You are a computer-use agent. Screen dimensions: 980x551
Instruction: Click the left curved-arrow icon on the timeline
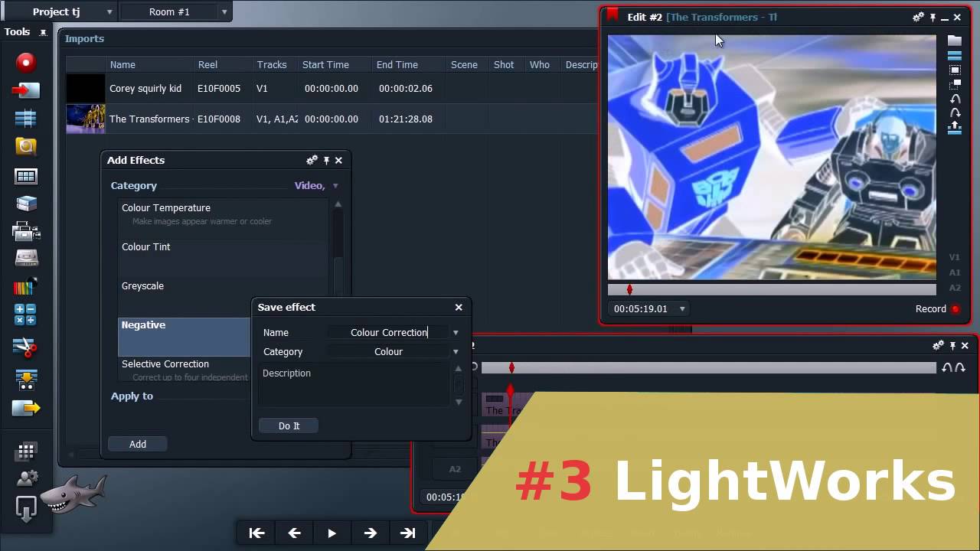(x=947, y=368)
